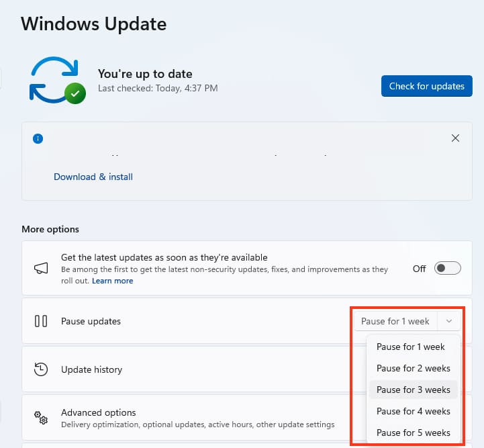
Task: Select Pause for 2 weeks option
Action: tap(413, 368)
